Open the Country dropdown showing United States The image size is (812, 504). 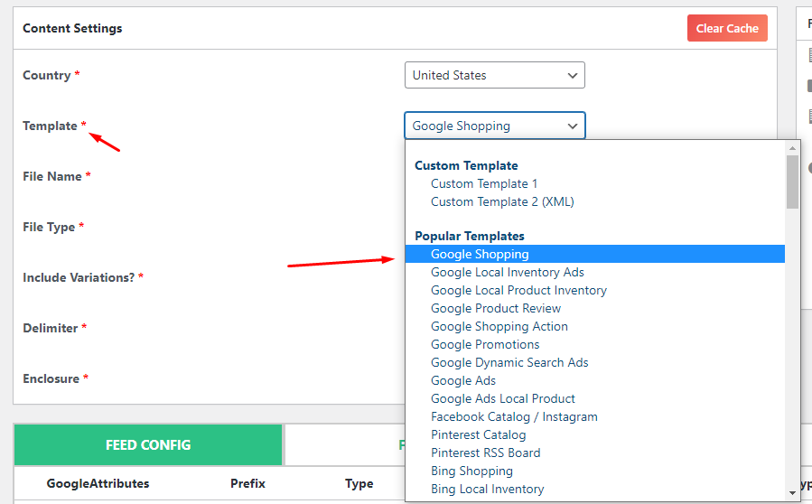click(x=495, y=75)
